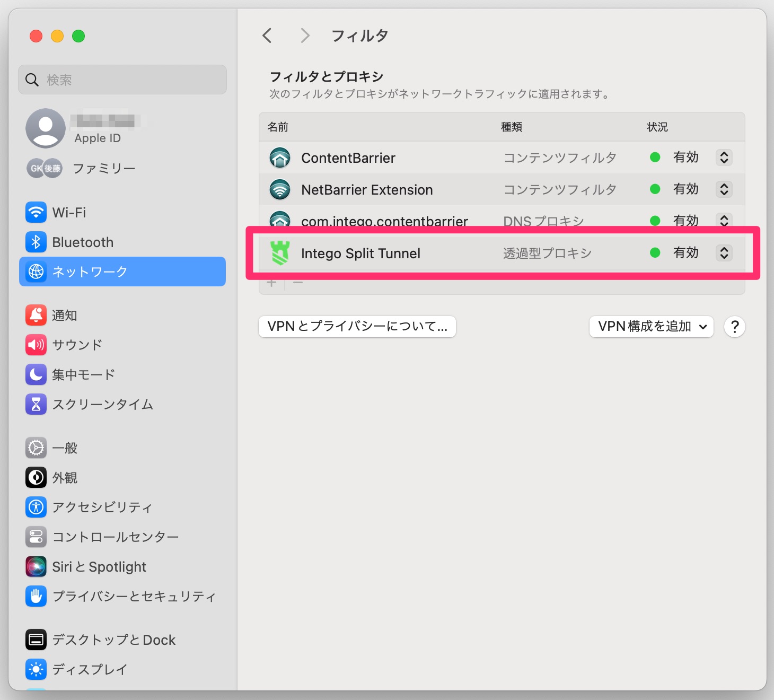Click the DNSプロキシ type cell
Screen dimensions: 774x700
pyautogui.click(x=543, y=221)
